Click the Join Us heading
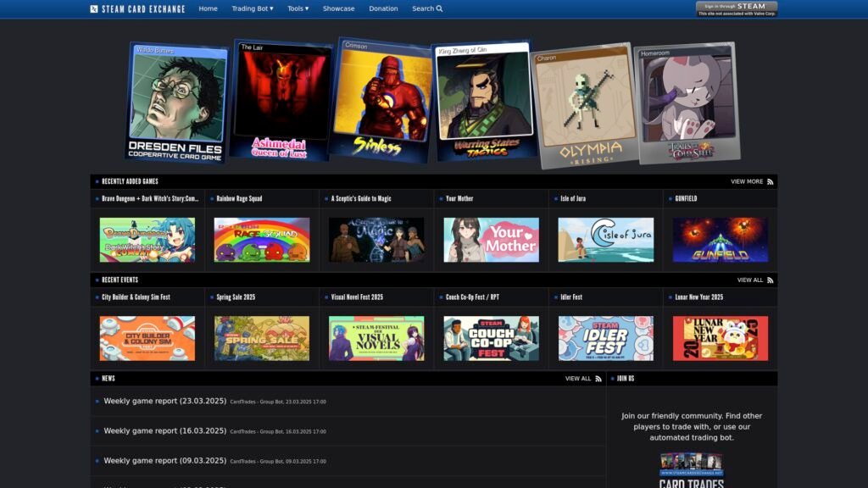 pyautogui.click(x=626, y=379)
